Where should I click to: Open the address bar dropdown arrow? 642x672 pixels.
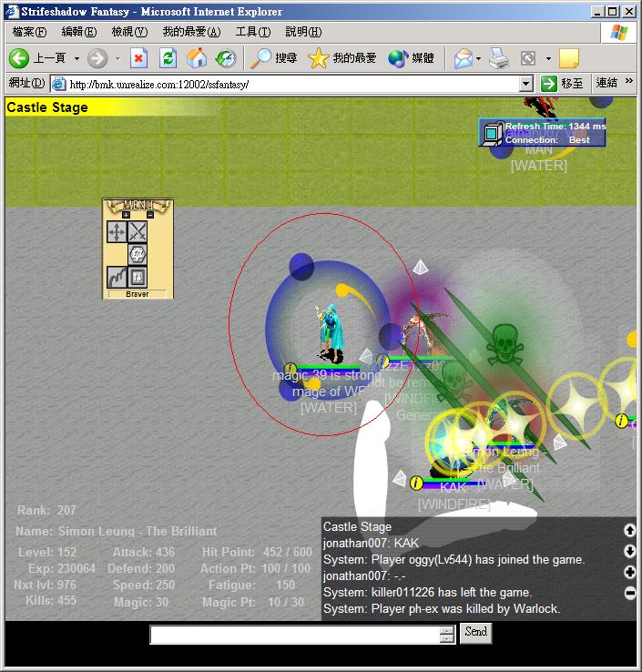(x=526, y=84)
